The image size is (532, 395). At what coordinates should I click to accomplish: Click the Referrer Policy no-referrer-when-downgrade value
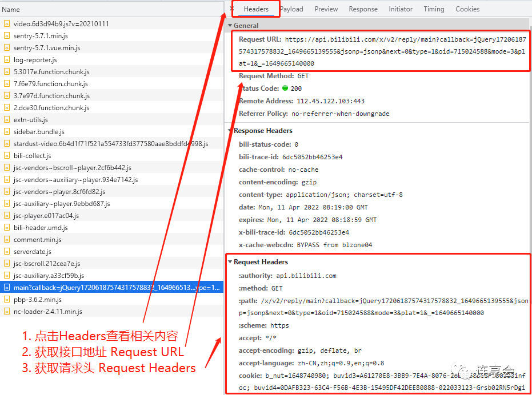(x=341, y=114)
